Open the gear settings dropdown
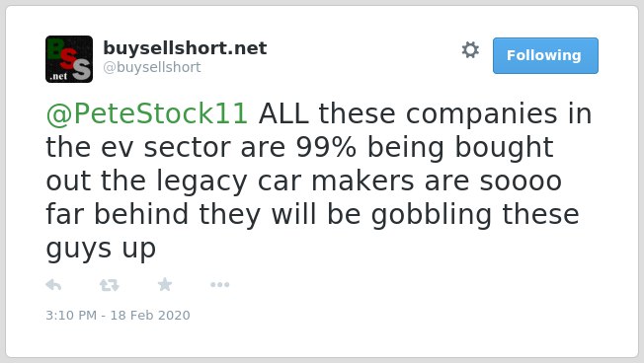This screenshot has height=363, width=644. (x=470, y=50)
